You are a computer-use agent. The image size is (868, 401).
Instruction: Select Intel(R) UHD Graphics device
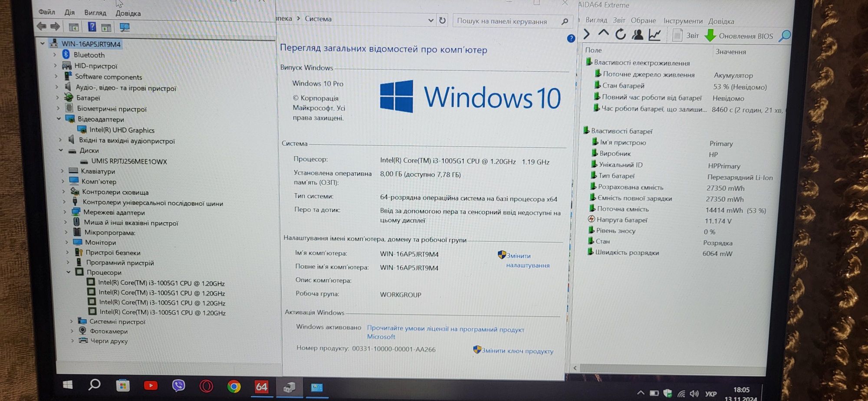coord(122,130)
